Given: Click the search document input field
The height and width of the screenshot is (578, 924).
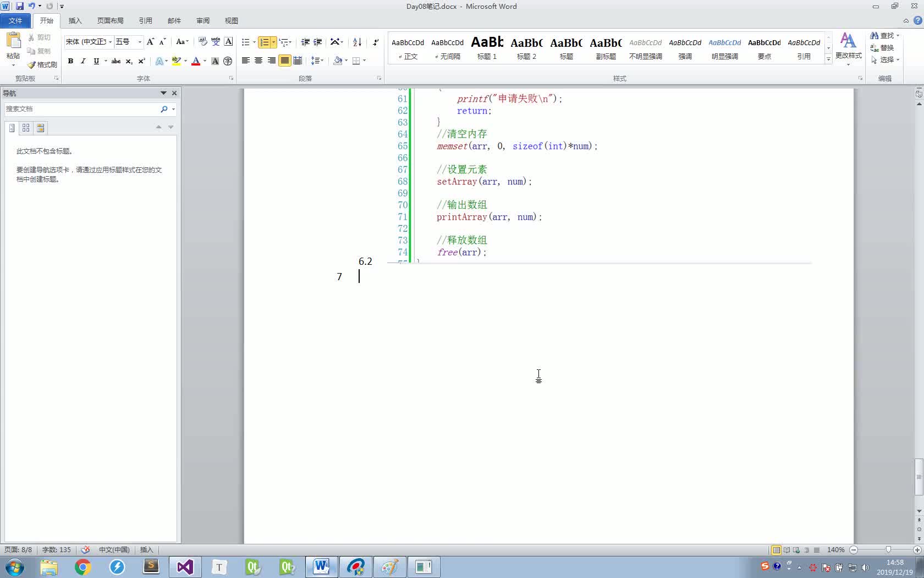Looking at the screenshot, I should [82, 109].
